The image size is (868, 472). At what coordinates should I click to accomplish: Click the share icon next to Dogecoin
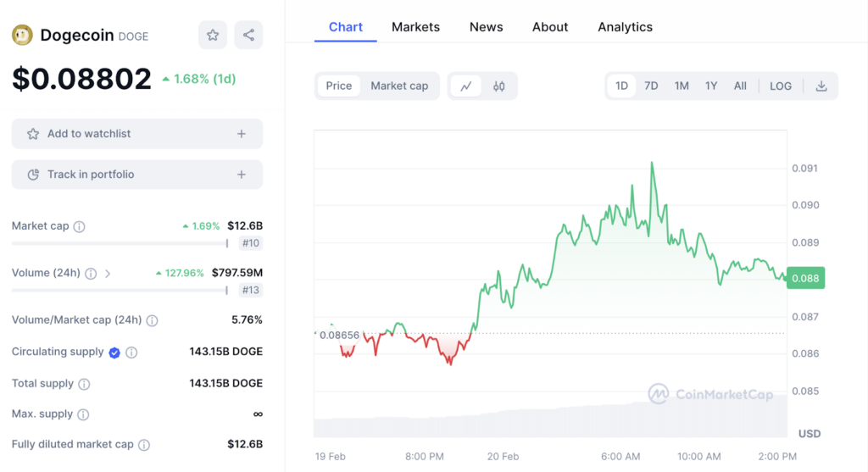tap(248, 35)
